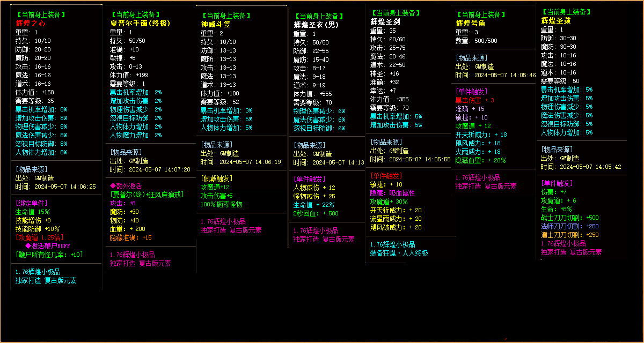The width and height of the screenshot is (644, 343).
Task: Select the [鞭尸所有怪几率: +10] line
Action: point(49,255)
